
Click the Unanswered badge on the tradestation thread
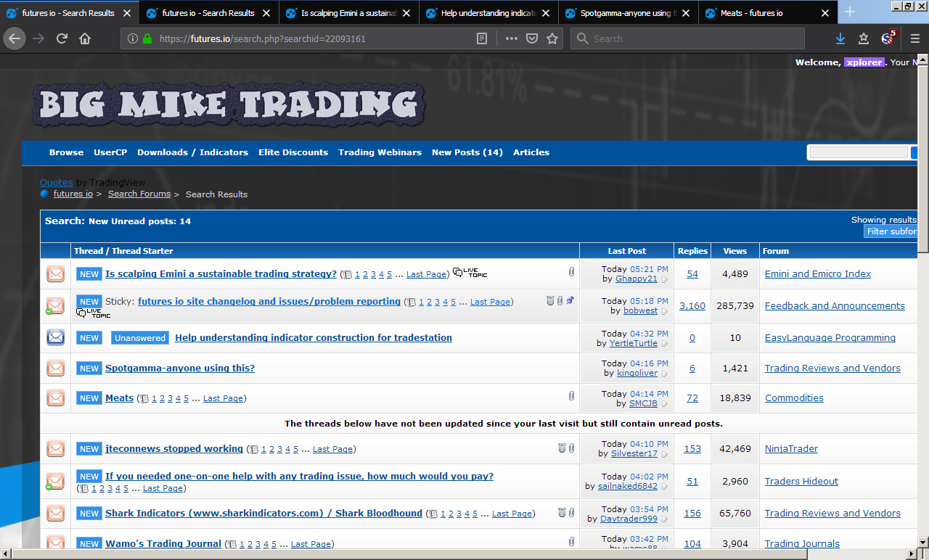140,338
